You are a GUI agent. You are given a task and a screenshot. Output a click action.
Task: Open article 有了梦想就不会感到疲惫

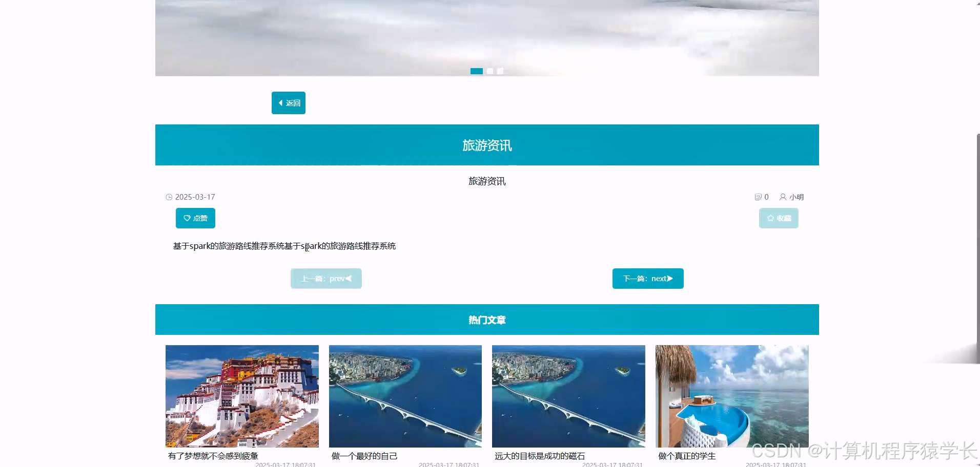213,456
